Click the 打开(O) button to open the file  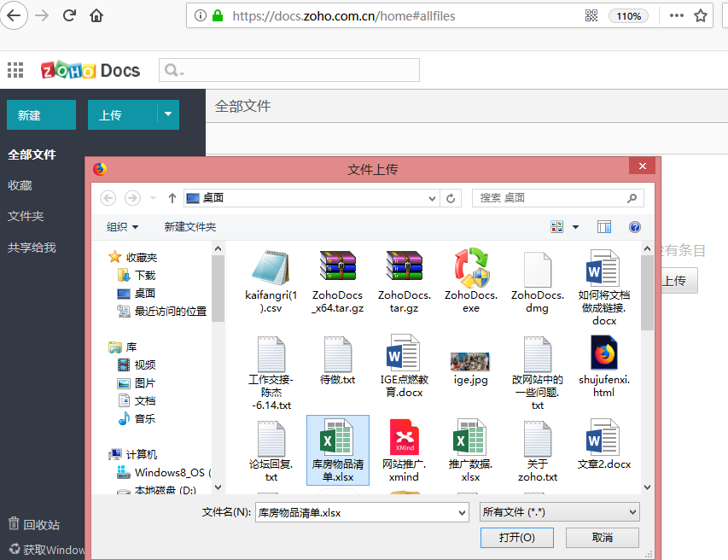click(x=516, y=538)
